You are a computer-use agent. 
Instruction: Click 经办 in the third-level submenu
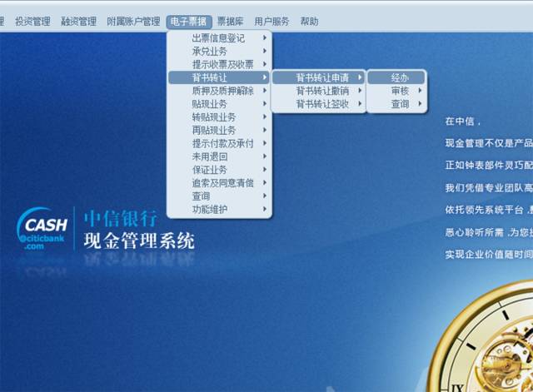click(396, 77)
